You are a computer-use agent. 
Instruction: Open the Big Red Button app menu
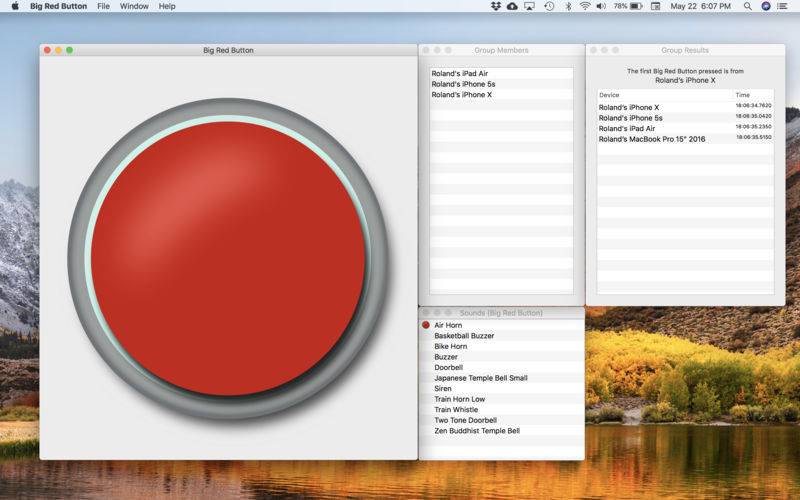[x=58, y=6]
